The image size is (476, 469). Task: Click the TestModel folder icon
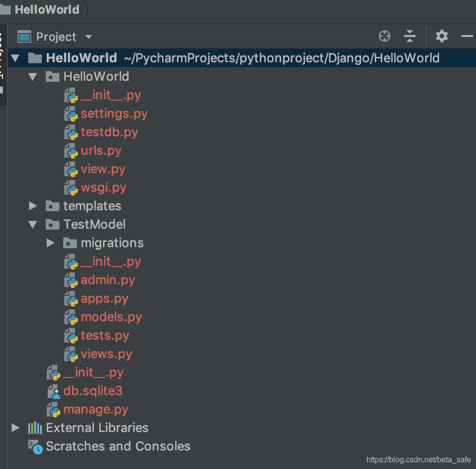(52, 224)
